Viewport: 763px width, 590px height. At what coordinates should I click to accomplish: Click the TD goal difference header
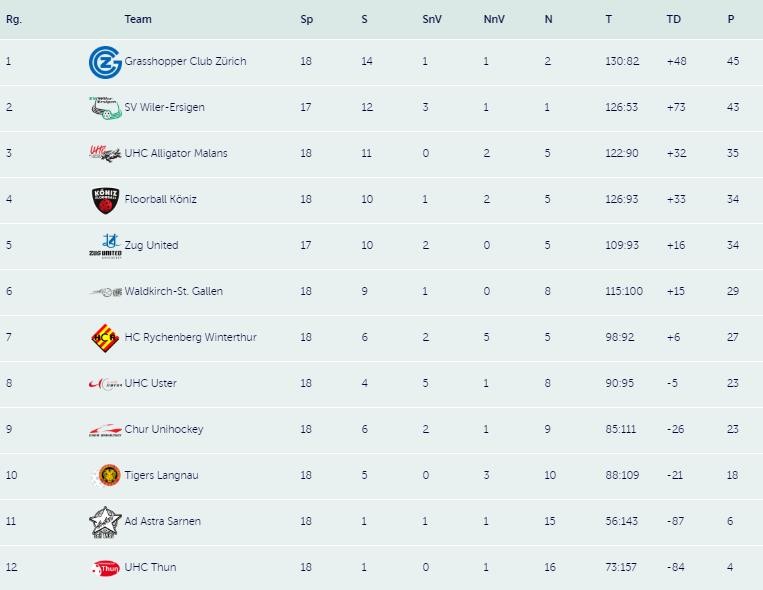[673, 20]
